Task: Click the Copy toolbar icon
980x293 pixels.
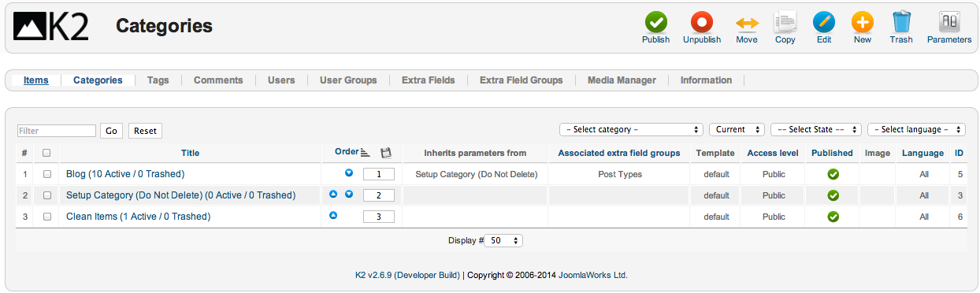Action: (x=785, y=22)
